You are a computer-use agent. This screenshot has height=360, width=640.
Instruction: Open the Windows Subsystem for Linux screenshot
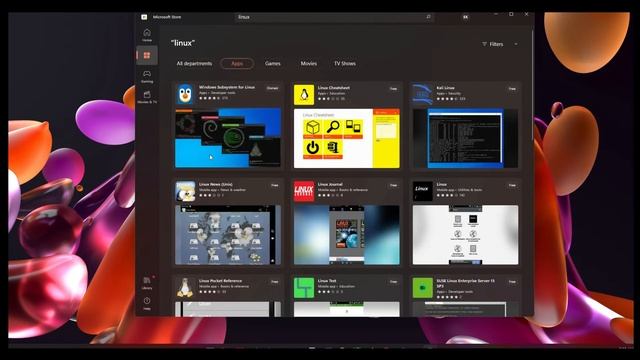(x=228, y=138)
